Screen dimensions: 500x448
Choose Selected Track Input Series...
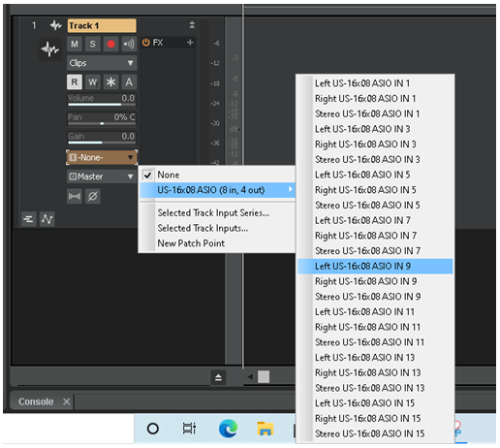click(217, 212)
